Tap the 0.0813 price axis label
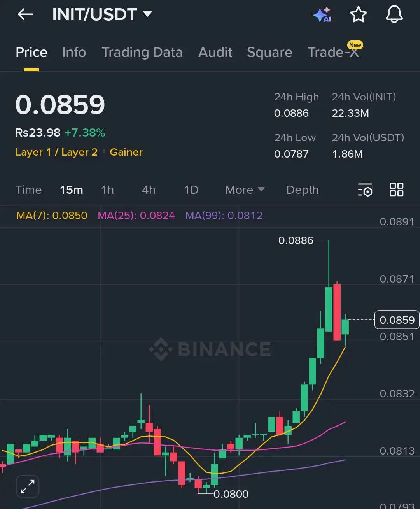Viewport: 420px width, 509px height. pyautogui.click(x=397, y=451)
